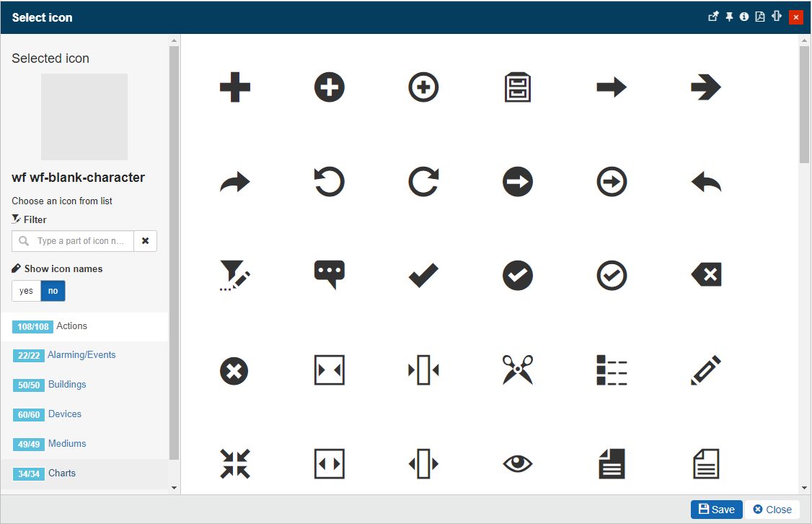Image resolution: width=812 pixels, height=524 pixels.
Task: Pick the counterclockwise rotate arrow icon
Action: tap(329, 181)
